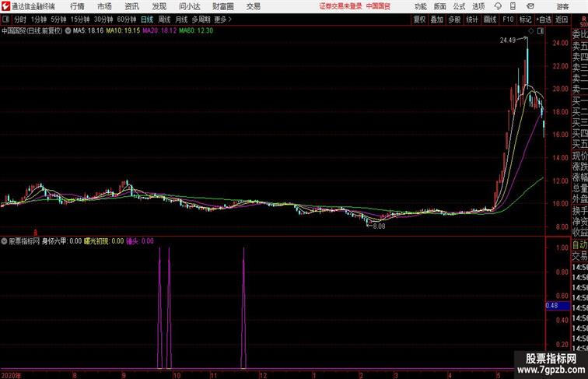
Task: Open the 资讯 menu
Action: point(131,6)
